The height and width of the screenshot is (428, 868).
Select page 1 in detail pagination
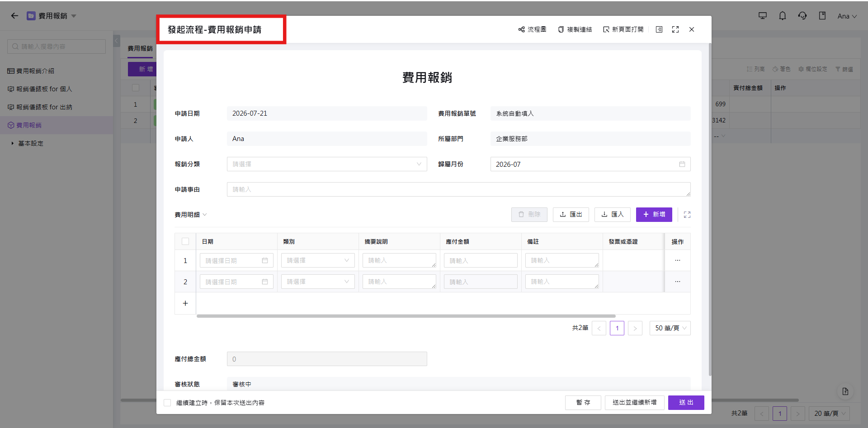coord(617,328)
